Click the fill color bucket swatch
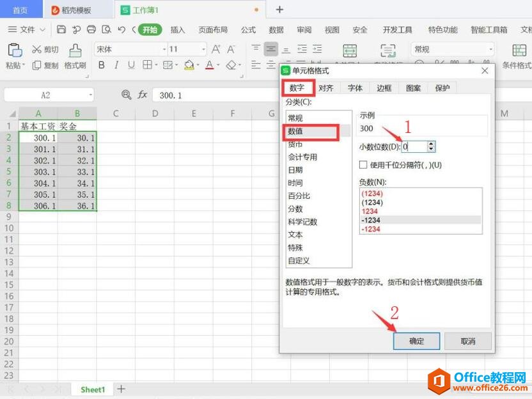Screen dimensions: 532x399 pyautogui.click(x=189, y=65)
